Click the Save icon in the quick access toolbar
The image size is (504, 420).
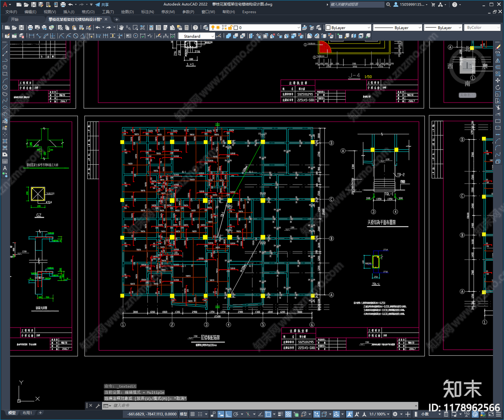(33, 4)
